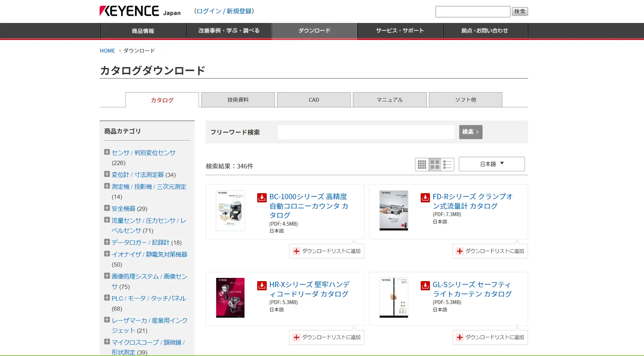Screen dimensions: 644x356
Task: Open HR-Xシリーズ 堅牢ハンディコードリーダ catalog link
Action: pos(309,289)
